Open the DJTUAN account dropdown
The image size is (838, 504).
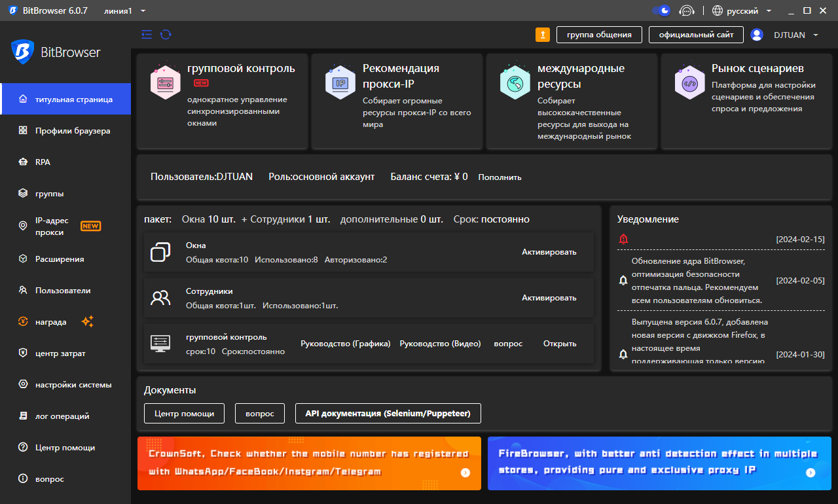coord(796,35)
